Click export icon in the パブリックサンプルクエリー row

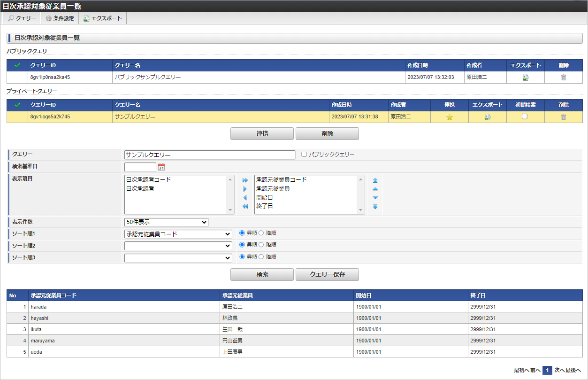526,78
